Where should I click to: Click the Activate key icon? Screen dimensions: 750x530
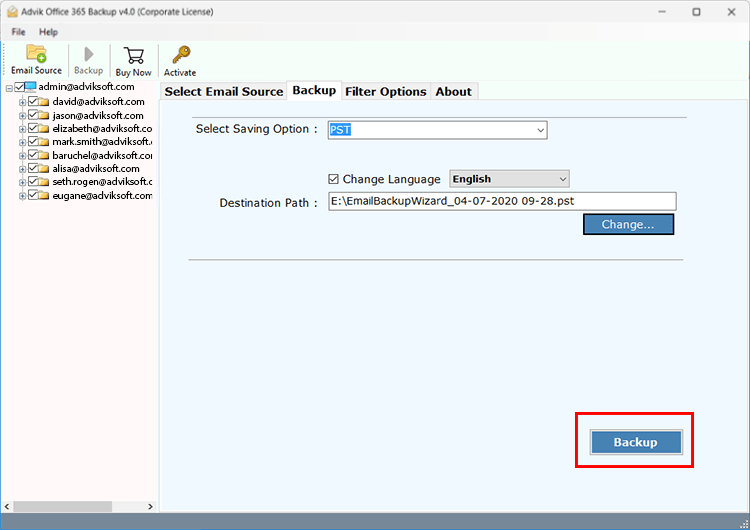pos(181,55)
